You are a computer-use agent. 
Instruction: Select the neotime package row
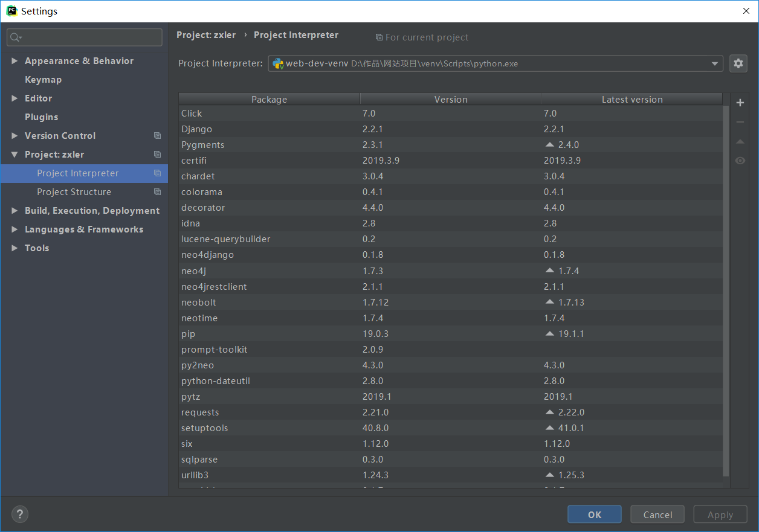pos(451,318)
